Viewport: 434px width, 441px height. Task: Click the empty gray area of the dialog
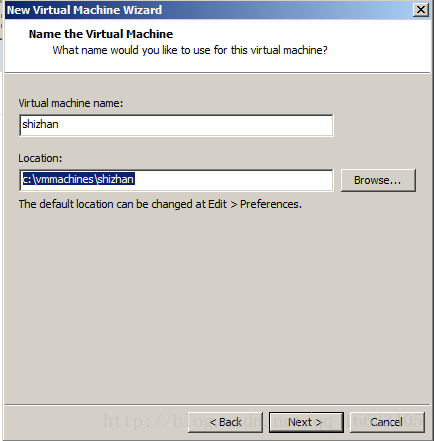(x=217, y=300)
